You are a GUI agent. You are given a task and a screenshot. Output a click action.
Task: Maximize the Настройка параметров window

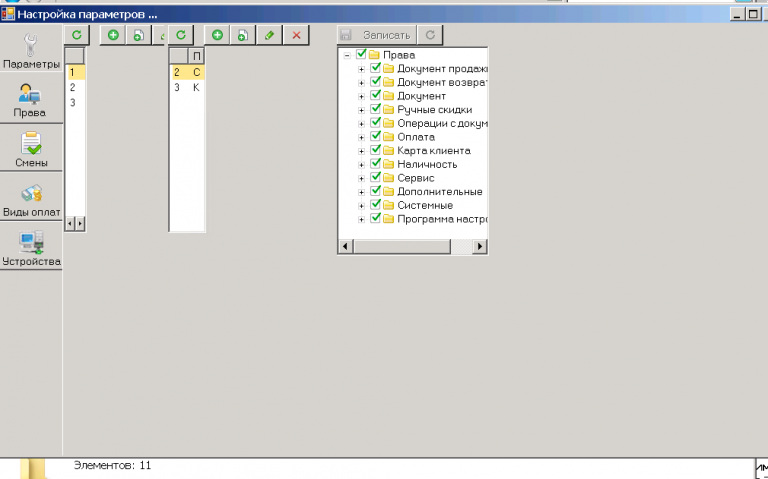753,14
